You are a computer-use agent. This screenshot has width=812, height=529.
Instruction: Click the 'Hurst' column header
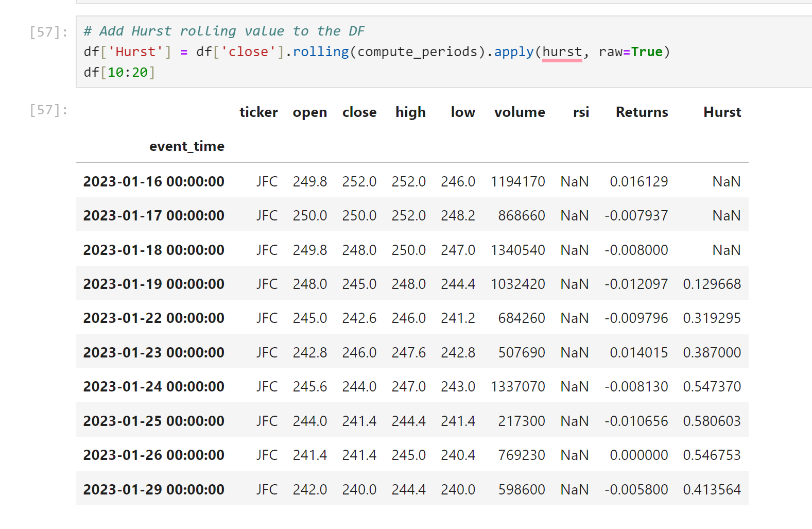tap(722, 112)
